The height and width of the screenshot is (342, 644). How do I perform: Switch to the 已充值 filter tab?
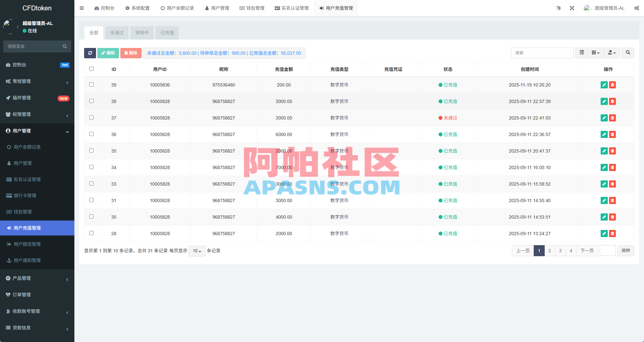point(167,33)
